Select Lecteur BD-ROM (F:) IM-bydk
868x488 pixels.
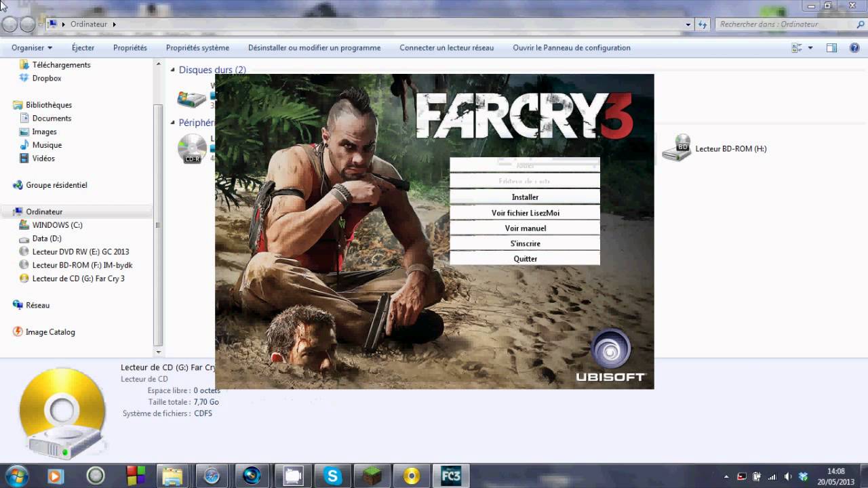click(82, 265)
